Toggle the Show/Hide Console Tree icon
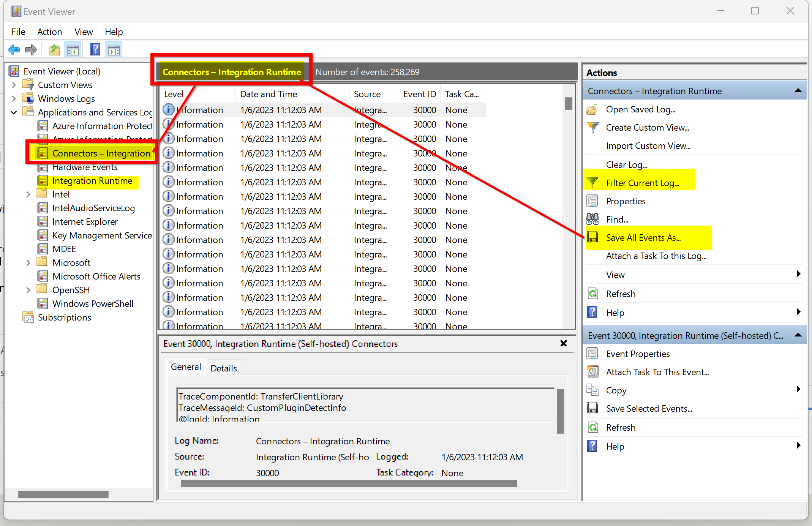 (x=73, y=50)
